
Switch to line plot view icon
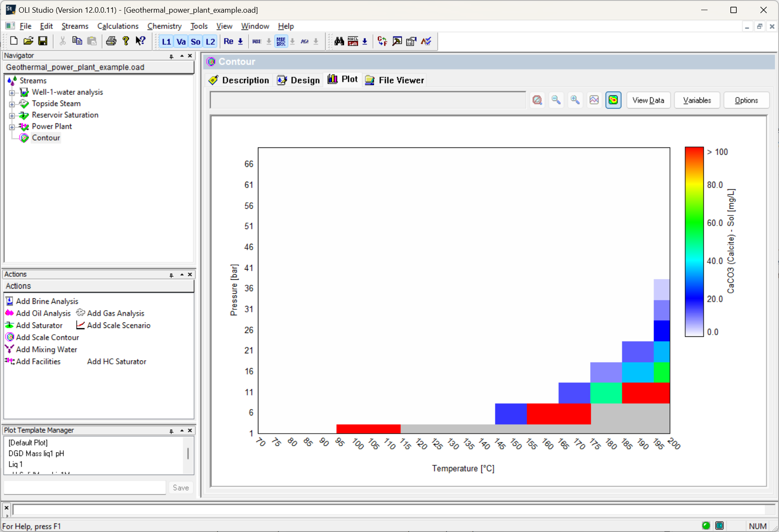coord(594,100)
